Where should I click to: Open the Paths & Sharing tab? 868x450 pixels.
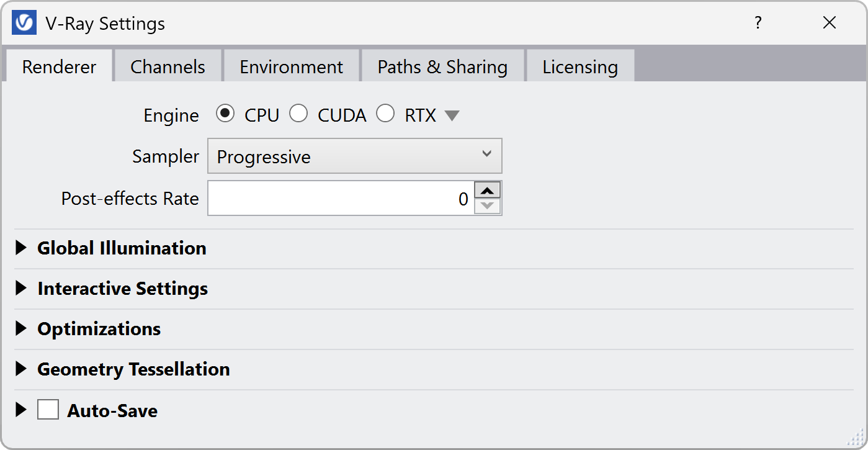(442, 66)
